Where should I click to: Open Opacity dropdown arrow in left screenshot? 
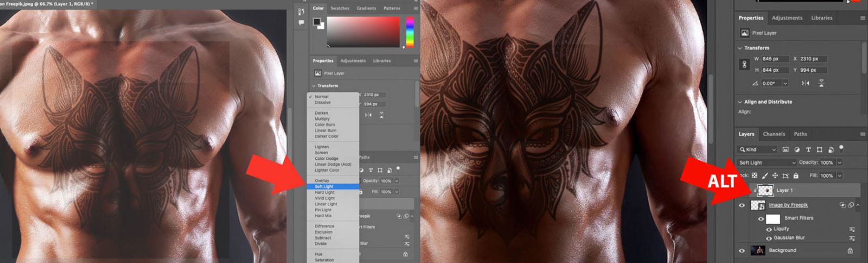coord(397,181)
